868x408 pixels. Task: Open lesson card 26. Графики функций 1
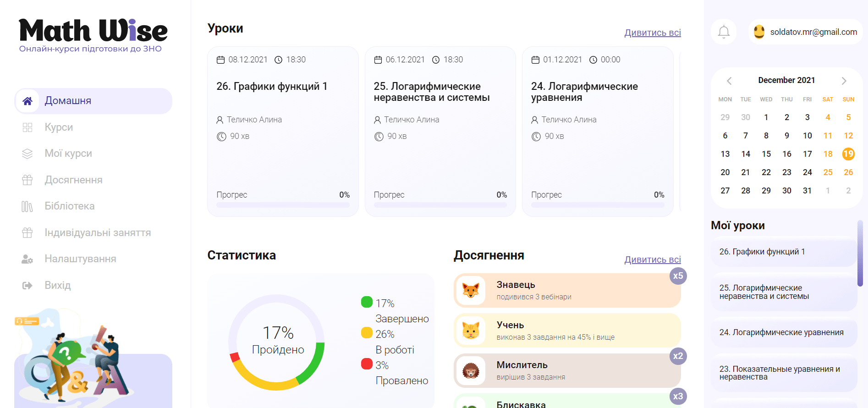(283, 132)
